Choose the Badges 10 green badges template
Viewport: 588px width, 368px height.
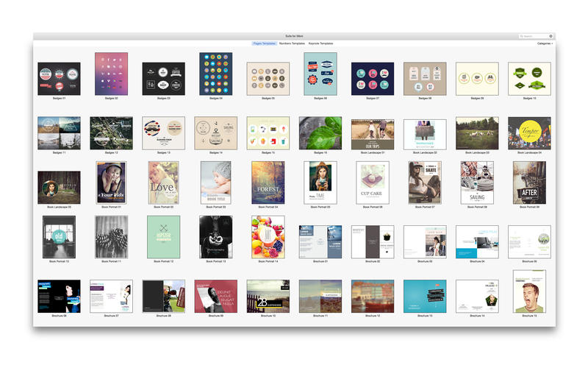point(529,79)
